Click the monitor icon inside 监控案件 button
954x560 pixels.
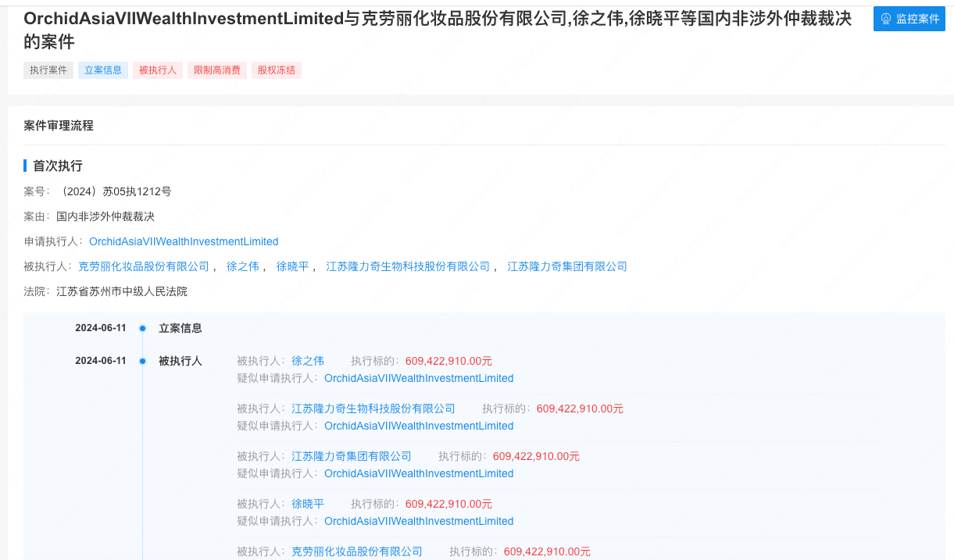pyautogui.click(x=886, y=19)
